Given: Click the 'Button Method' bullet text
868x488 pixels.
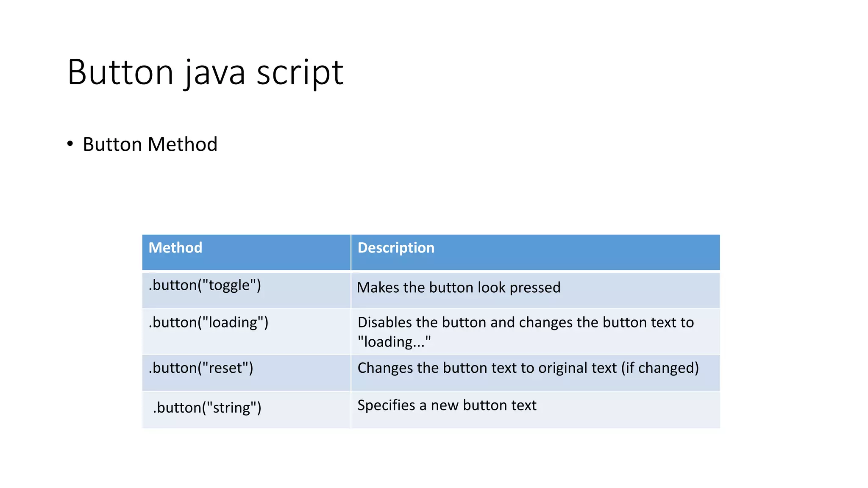Looking at the screenshot, I should [x=150, y=144].
